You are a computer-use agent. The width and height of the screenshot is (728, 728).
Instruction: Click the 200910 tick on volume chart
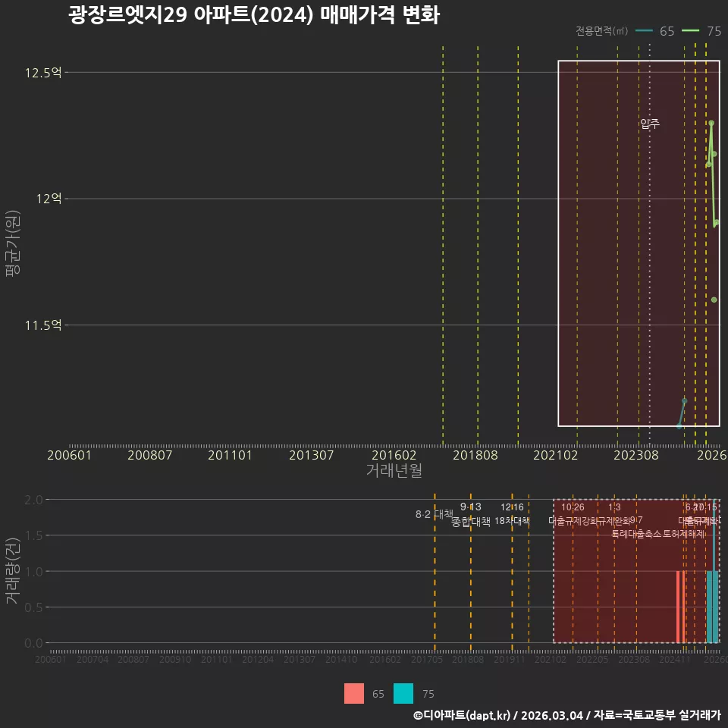click(x=175, y=659)
